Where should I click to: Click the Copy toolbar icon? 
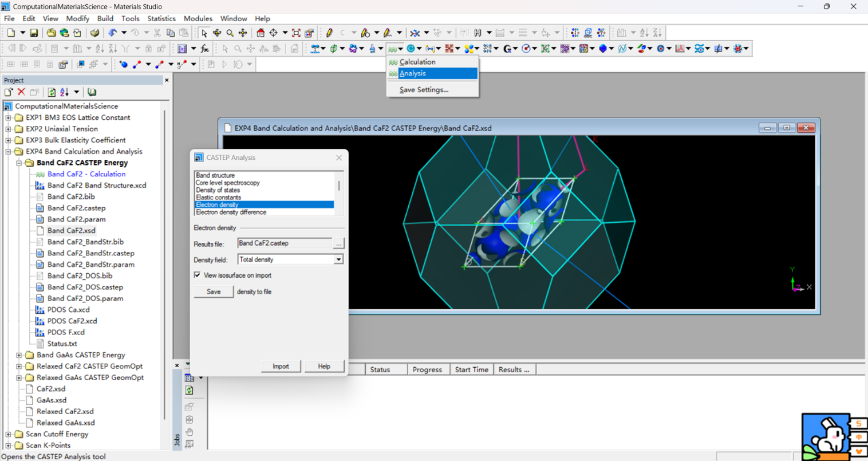[171, 33]
